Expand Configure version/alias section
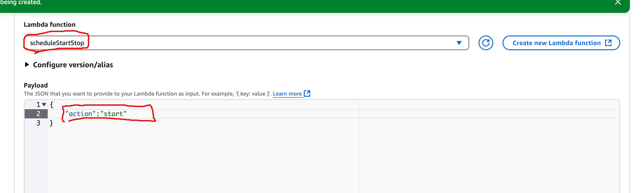Viewport: 644px width, 193px height. tap(69, 65)
